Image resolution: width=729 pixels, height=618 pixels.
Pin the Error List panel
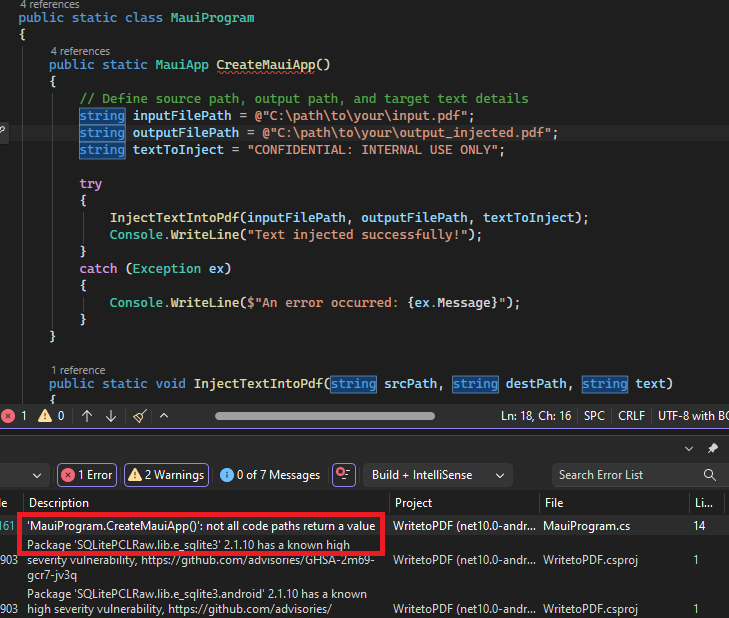(712, 448)
